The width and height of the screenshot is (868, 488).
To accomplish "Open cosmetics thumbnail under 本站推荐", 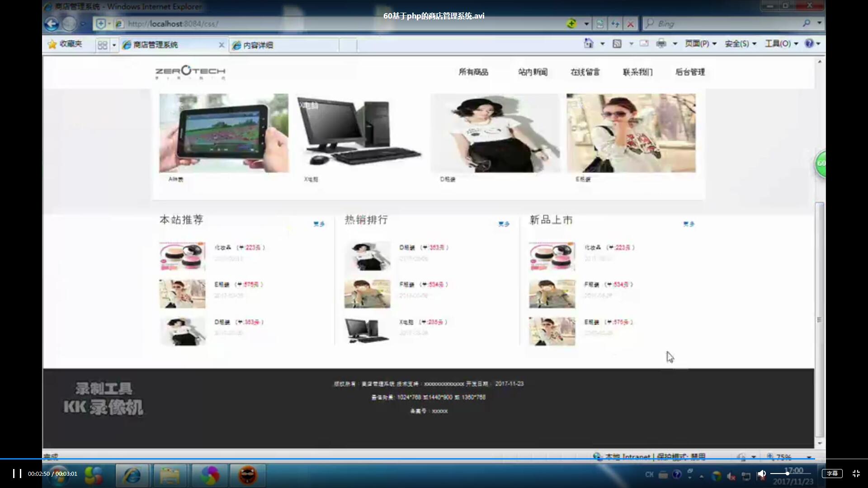I will 182,256.
